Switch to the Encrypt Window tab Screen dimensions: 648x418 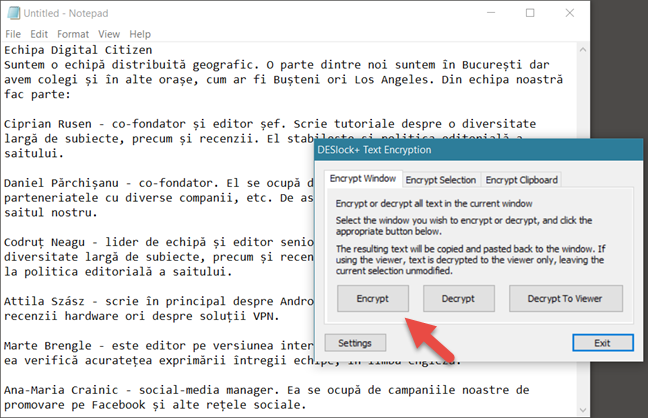(x=363, y=179)
